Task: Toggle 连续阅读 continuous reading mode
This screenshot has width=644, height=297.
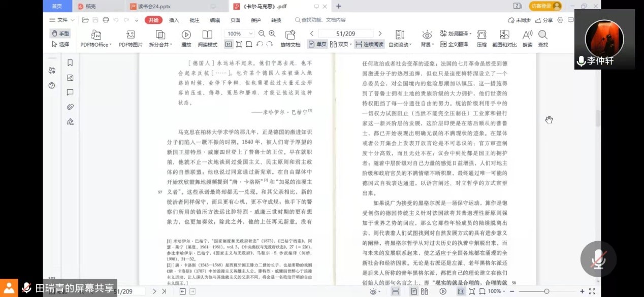Action: click(369, 44)
